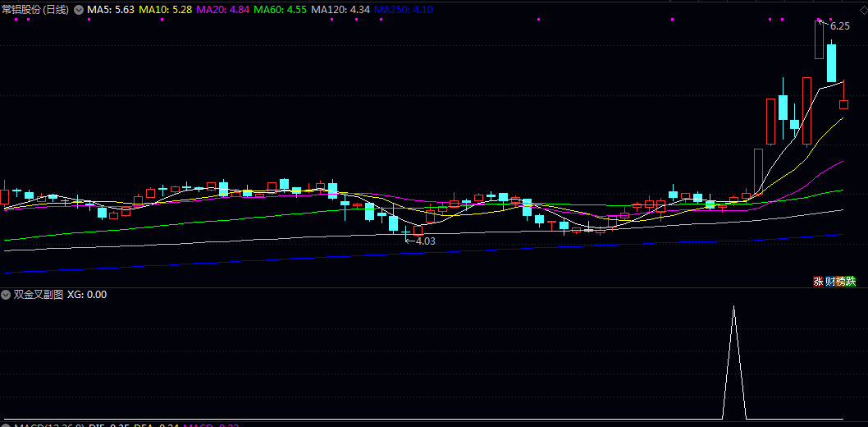The image size is (868, 427).
Task: Click the orange 榜 button
Action: (840, 282)
